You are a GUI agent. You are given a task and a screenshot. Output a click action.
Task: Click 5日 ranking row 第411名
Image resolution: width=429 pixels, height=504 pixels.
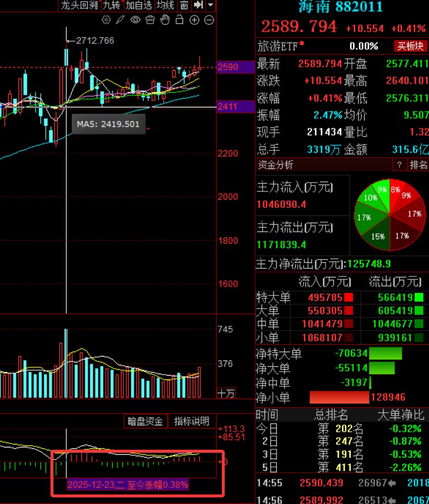pos(342,467)
